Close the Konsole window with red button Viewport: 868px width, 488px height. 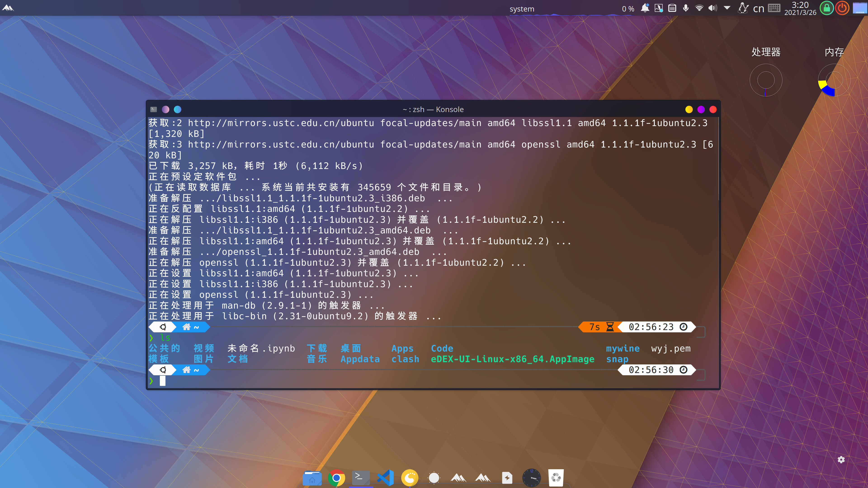tap(713, 109)
